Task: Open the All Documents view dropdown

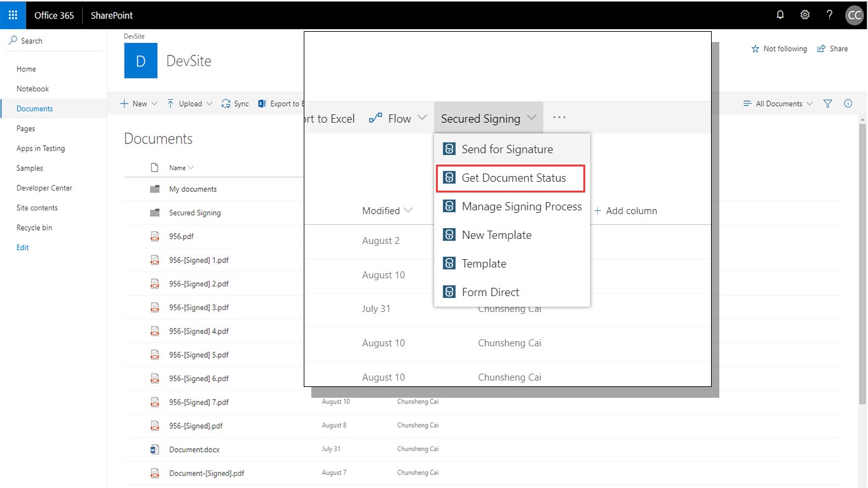Action: [x=778, y=104]
